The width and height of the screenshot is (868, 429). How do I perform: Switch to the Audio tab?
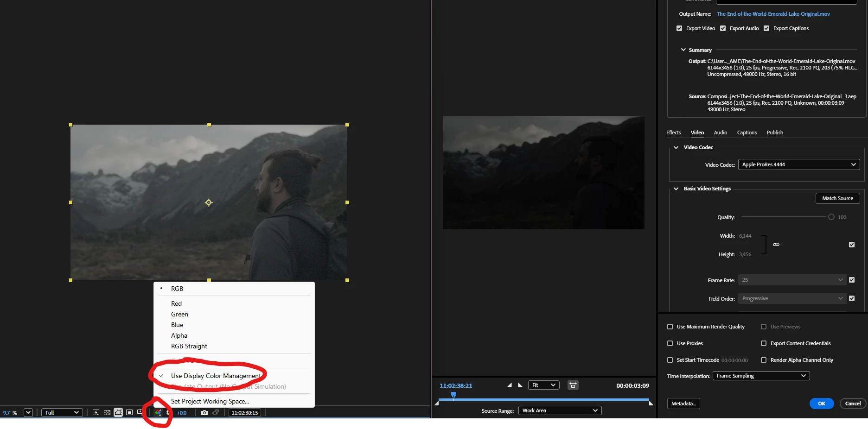click(720, 132)
